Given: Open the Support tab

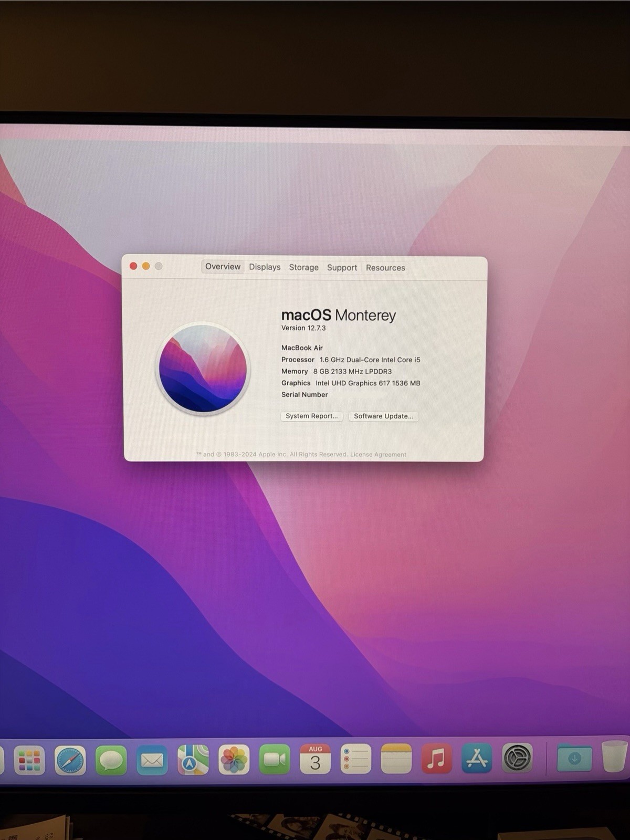Looking at the screenshot, I should pyautogui.click(x=342, y=268).
